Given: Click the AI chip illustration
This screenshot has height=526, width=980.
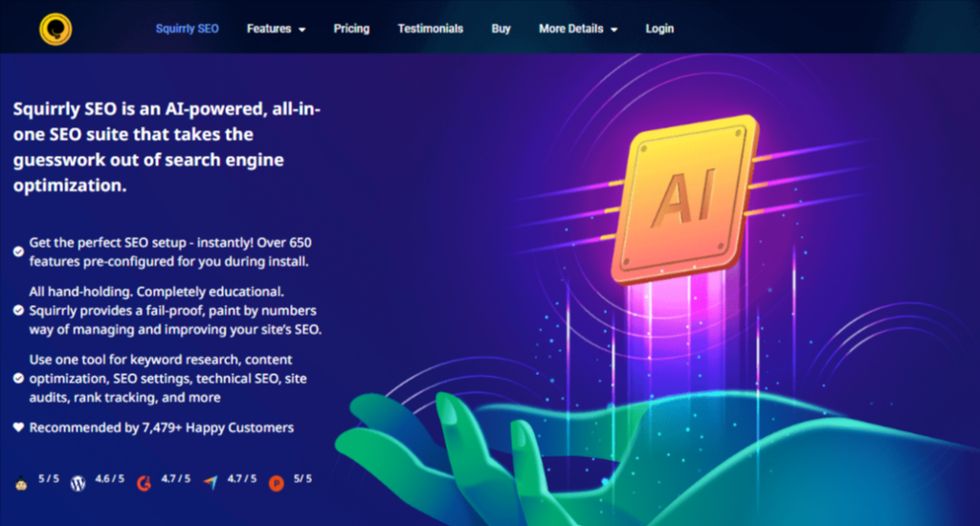Looking at the screenshot, I should point(685,200).
